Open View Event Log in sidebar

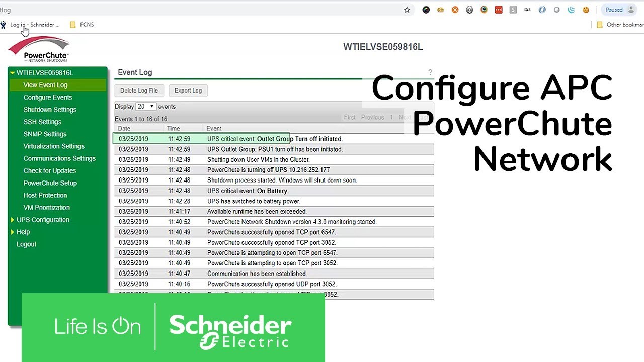pyautogui.click(x=45, y=85)
